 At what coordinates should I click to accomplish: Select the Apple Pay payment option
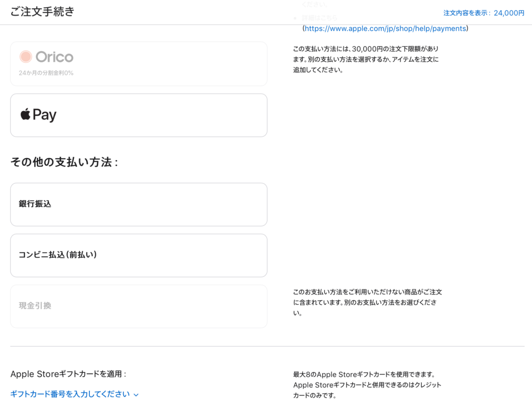coord(139,115)
